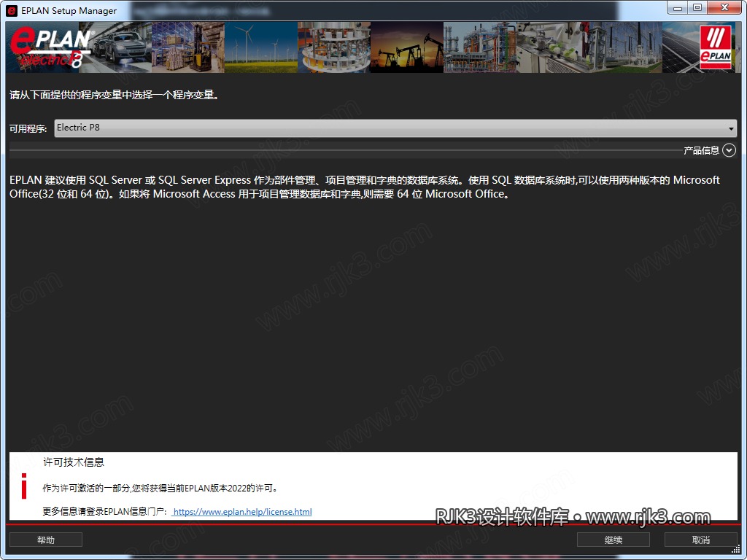Click the forklift warehouse banner image
The height and width of the screenshot is (560, 747).
188,47
